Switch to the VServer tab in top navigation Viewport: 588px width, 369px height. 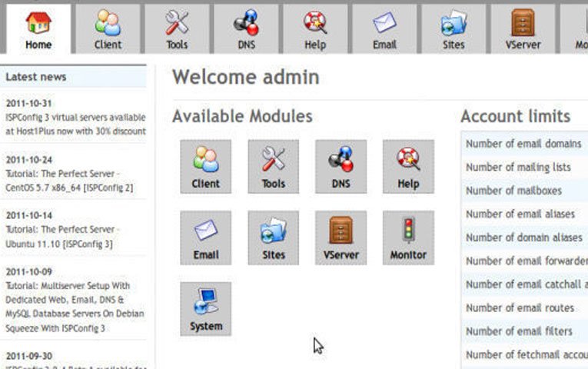[523, 29]
